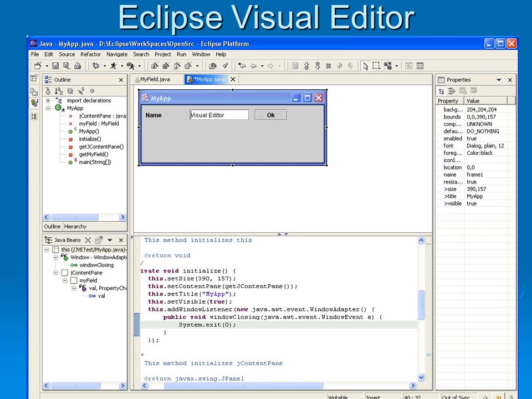This screenshot has width=532, height=399.
Task: Click Hide Static Members icon in Outline
Action: [x=81, y=91]
